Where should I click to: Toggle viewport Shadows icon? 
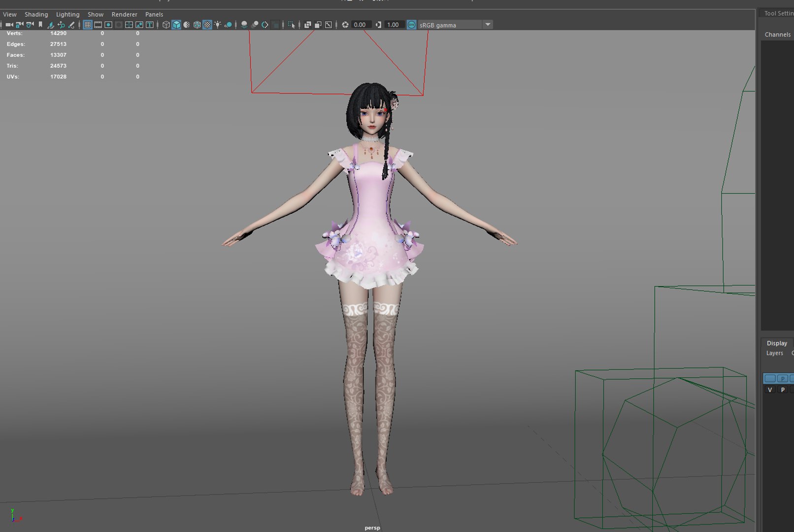228,25
